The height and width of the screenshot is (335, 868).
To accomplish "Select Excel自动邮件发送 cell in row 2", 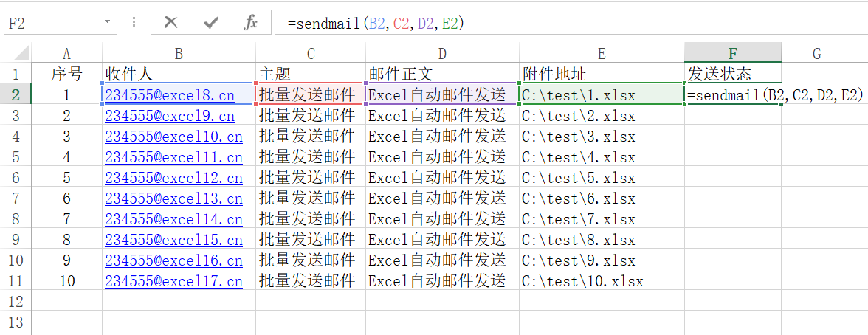I will click(x=442, y=94).
